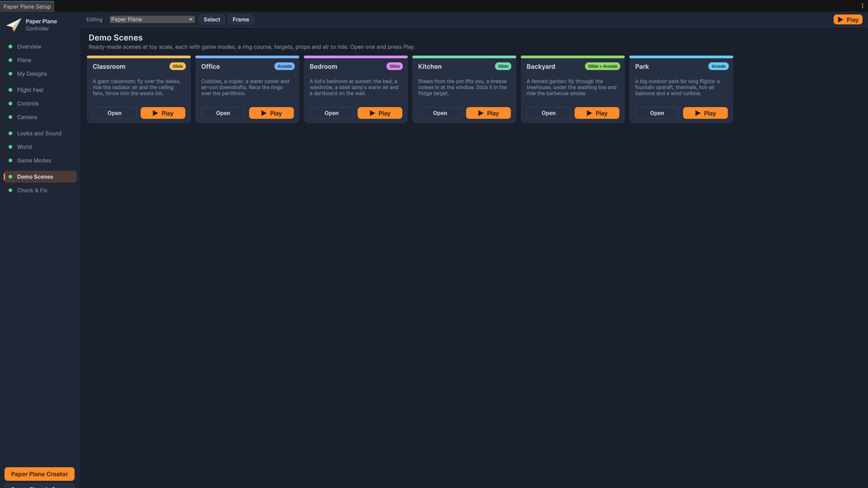
Task: Open the Bedroom demo scene
Action: pyautogui.click(x=331, y=113)
